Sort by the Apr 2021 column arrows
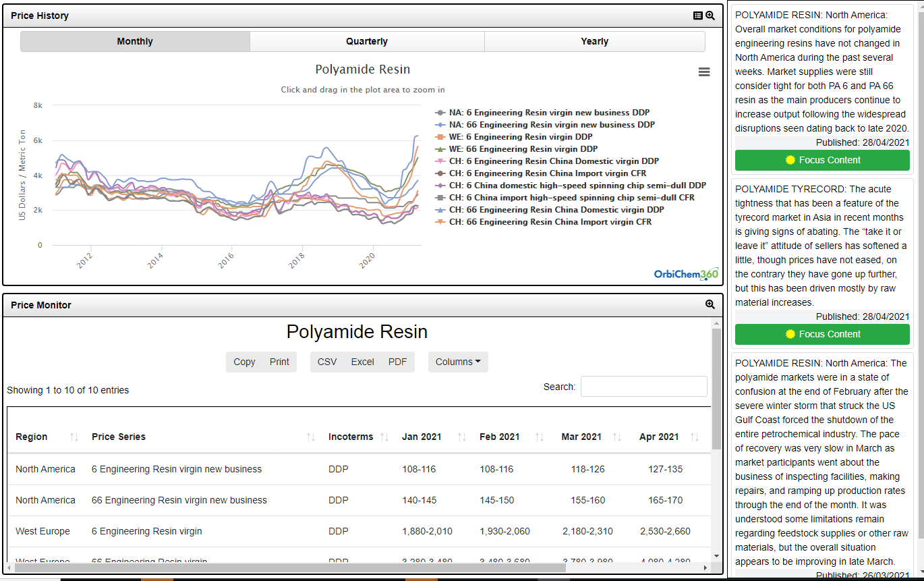 695,437
